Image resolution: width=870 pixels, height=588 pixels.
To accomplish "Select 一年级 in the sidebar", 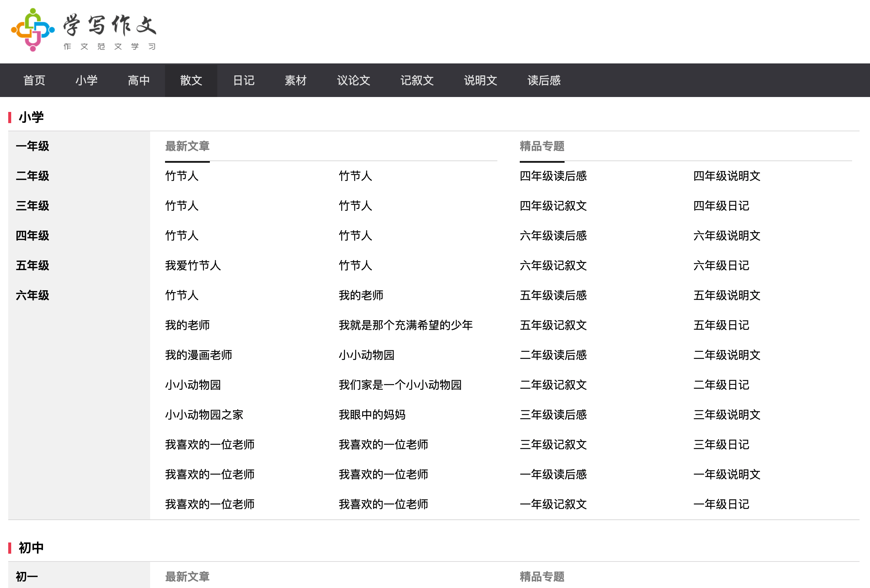I will 32,146.
